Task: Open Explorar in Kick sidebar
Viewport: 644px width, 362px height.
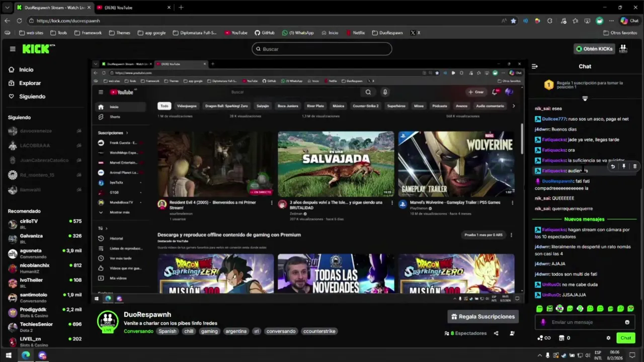Action: [25, 83]
